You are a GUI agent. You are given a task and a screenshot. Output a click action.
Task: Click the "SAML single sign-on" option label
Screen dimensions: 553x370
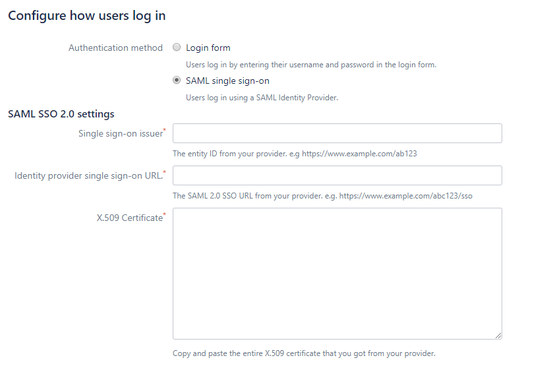[227, 81]
